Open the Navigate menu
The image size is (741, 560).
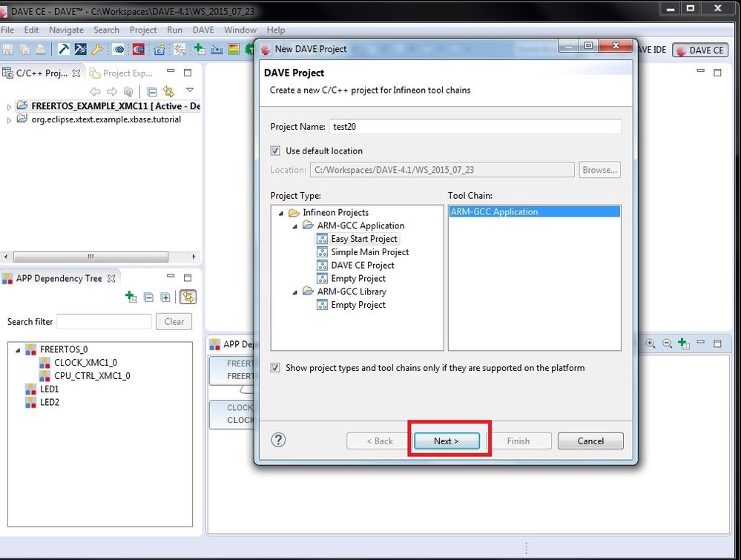coord(66,30)
